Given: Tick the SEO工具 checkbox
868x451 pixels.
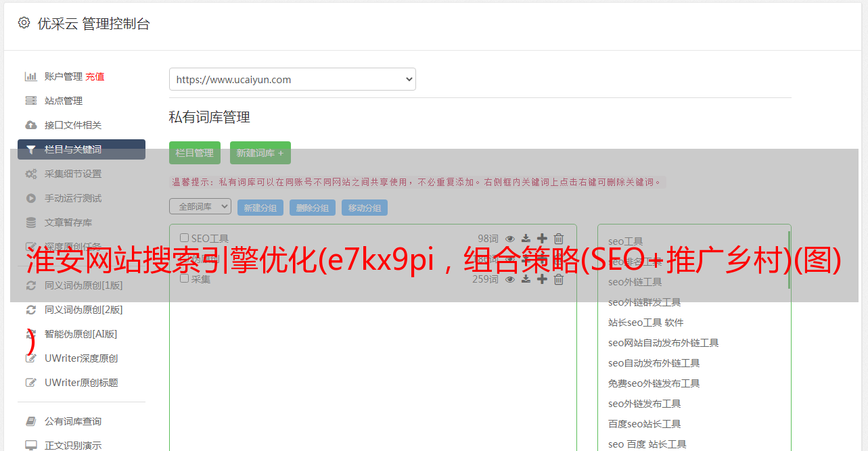Looking at the screenshot, I should point(184,238).
